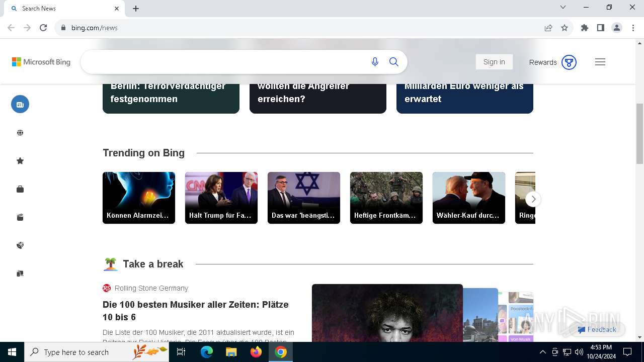Launch Firefox from taskbar
This screenshot has height=362, width=644.
coord(256,352)
